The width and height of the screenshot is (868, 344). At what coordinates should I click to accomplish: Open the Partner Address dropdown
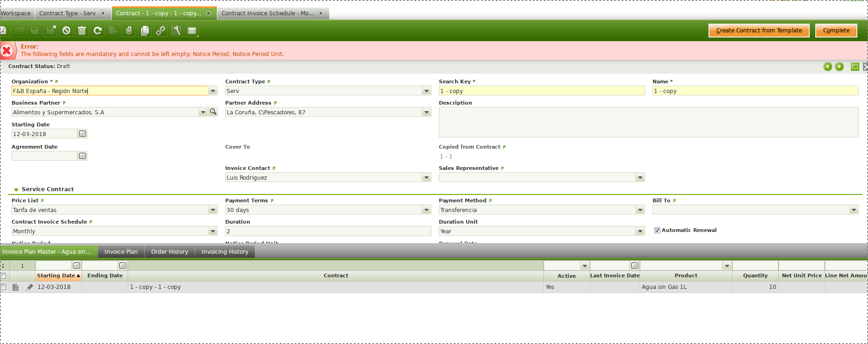click(427, 112)
